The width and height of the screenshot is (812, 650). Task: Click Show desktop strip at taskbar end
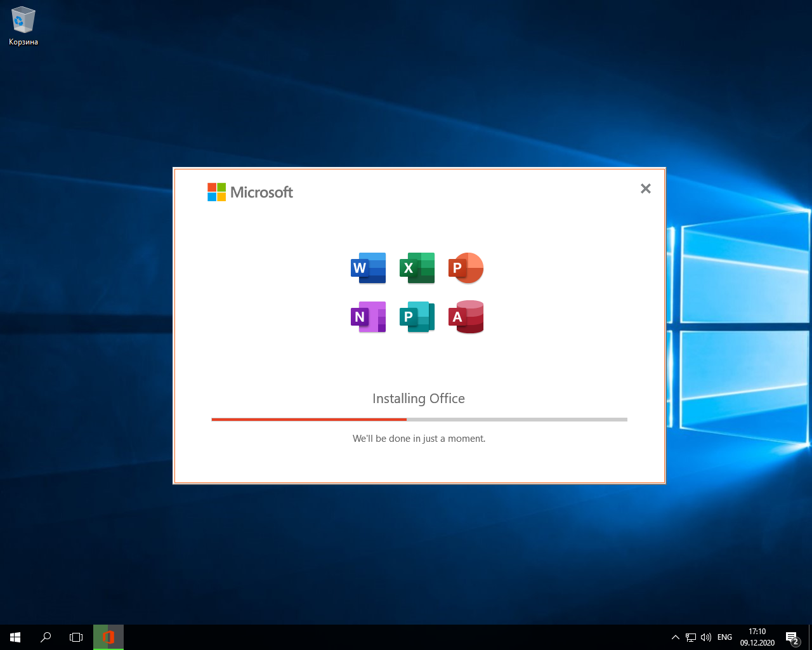[810, 637]
